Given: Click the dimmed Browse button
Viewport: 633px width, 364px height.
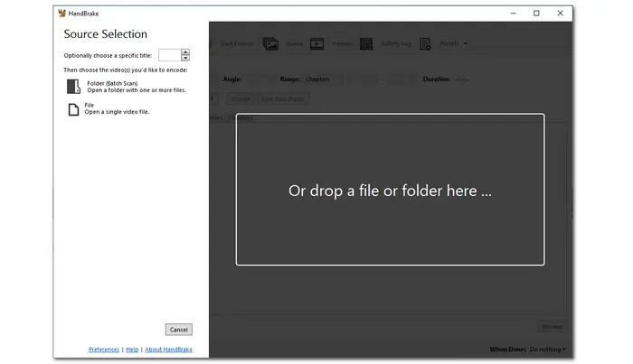Looking at the screenshot, I should 553,326.
